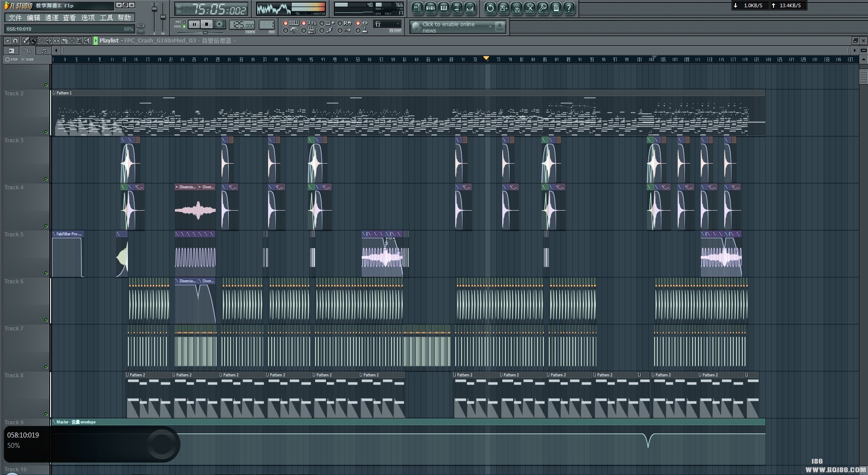Open the Mixer view icon
Viewport: 868px width, 475px height.
(x=470, y=8)
